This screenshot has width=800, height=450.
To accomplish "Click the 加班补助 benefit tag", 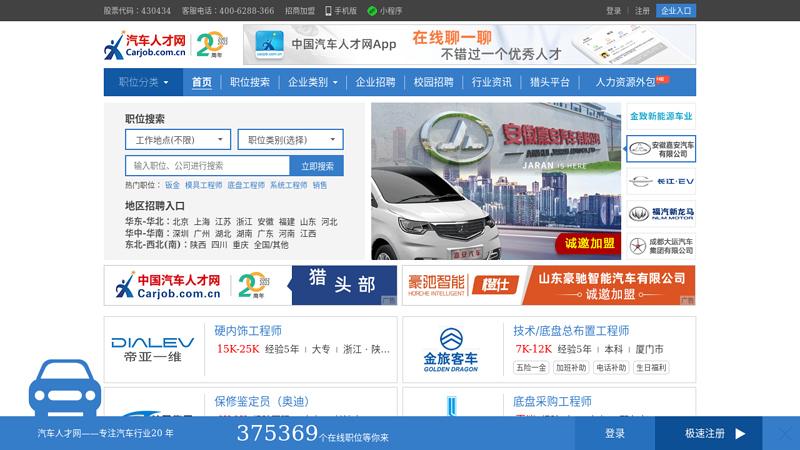I will (571, 367).
